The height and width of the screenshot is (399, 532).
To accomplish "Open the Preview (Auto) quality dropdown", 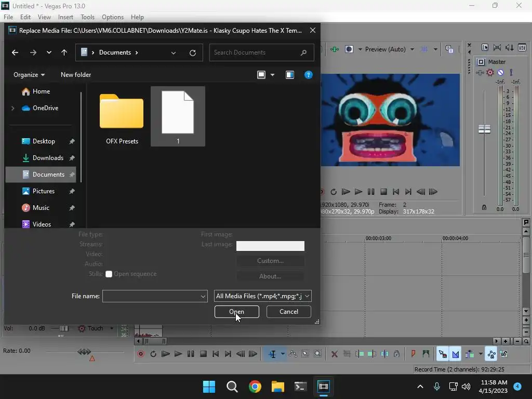I will pos(412,49).
